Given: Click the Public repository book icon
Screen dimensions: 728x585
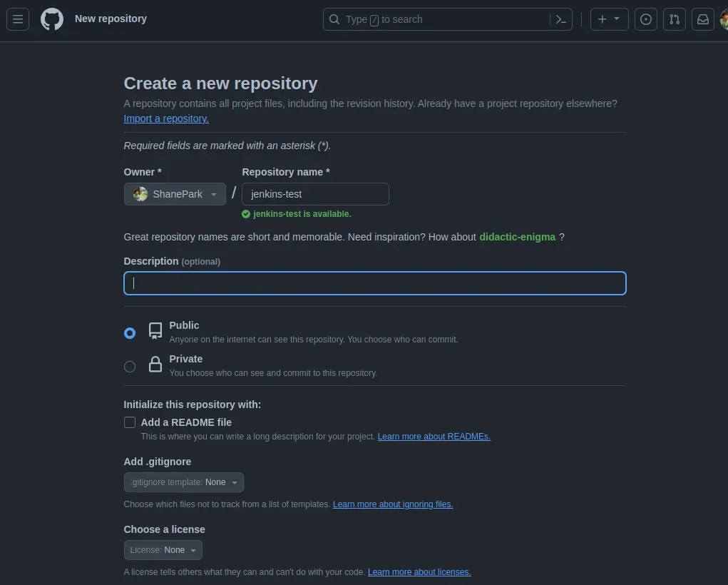Looking at the screenshot, I should click(x=155, y=331).
